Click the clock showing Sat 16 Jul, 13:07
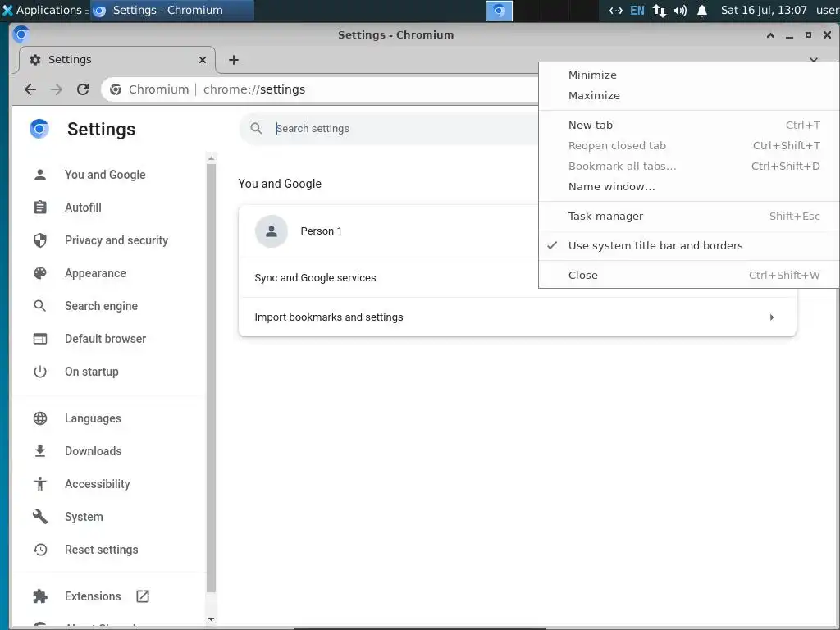Image resolution: width=840 pixels, height=630 pixels. [764, 10]
